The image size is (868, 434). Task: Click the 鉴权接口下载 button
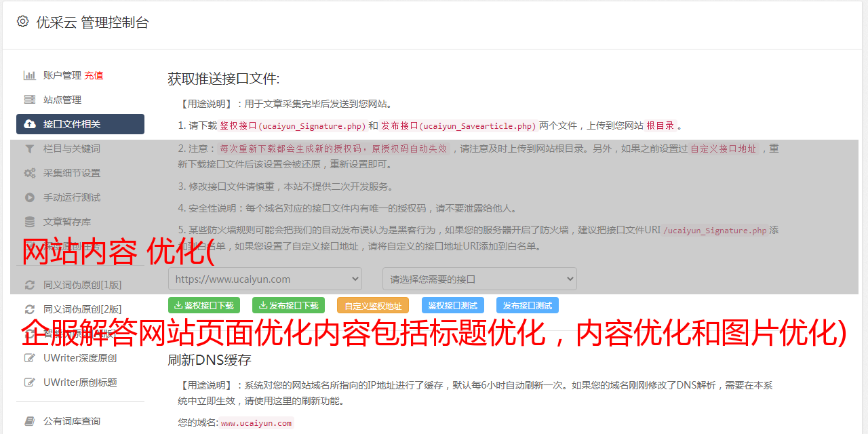pos(204,305)
